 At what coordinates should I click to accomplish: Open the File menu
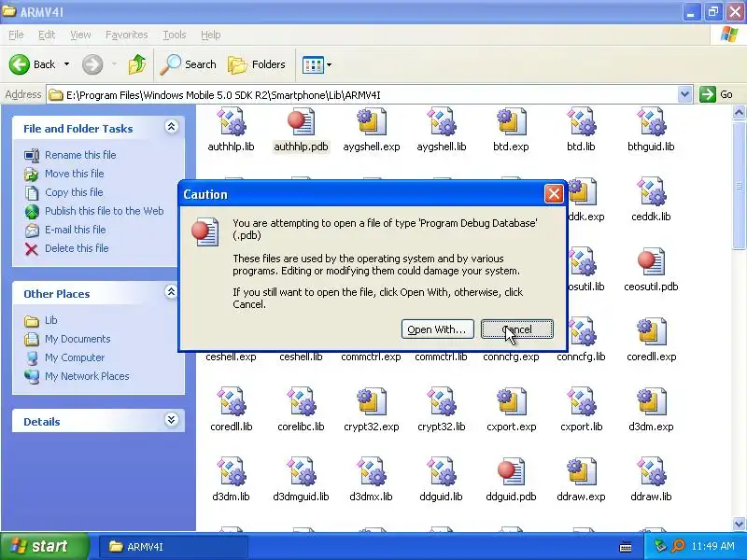coord(16,35)
